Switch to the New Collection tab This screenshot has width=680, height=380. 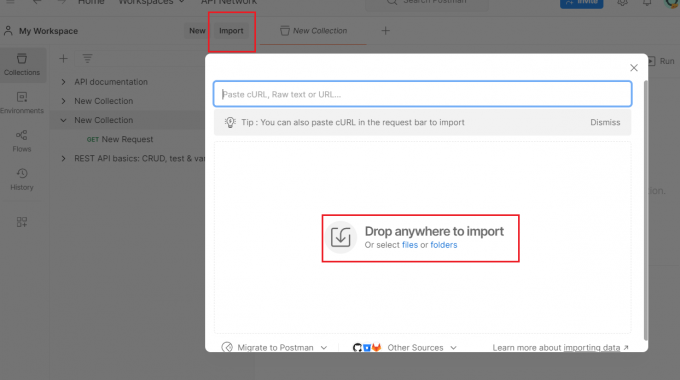click(x=314, y=31)
